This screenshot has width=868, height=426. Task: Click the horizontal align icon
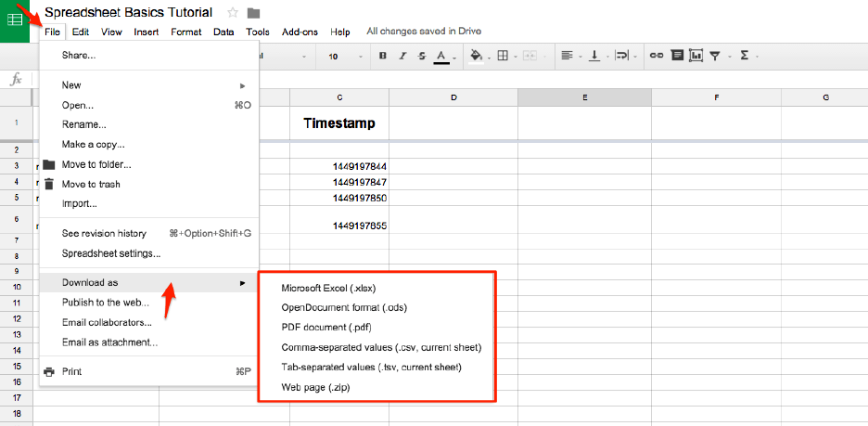567,56
